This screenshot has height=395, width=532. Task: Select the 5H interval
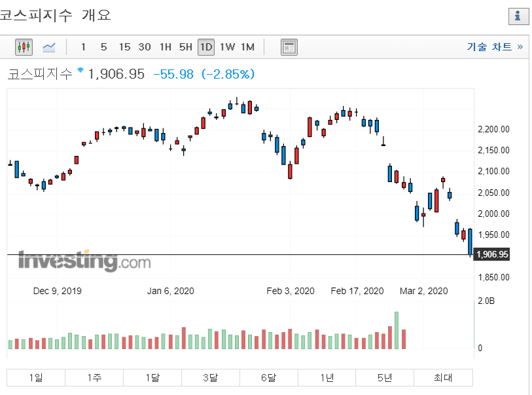pos(186,47)
